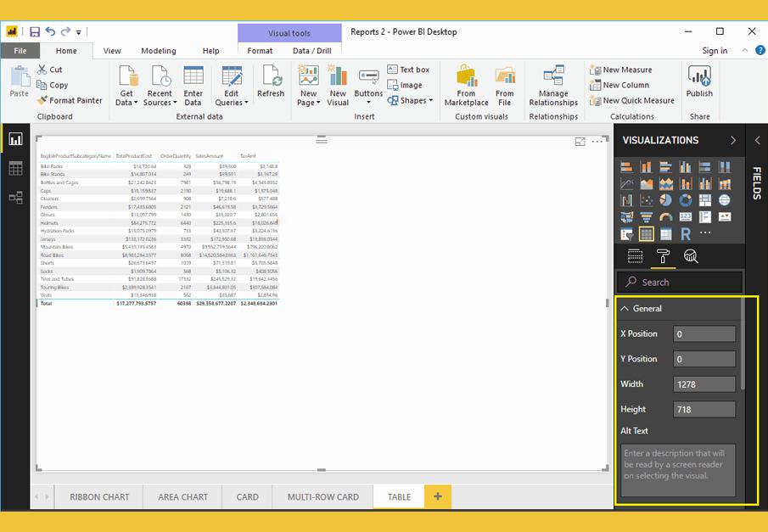The image size is (768, 532).
Task: Open the Fields well icon tab
Action: point(635,256)
